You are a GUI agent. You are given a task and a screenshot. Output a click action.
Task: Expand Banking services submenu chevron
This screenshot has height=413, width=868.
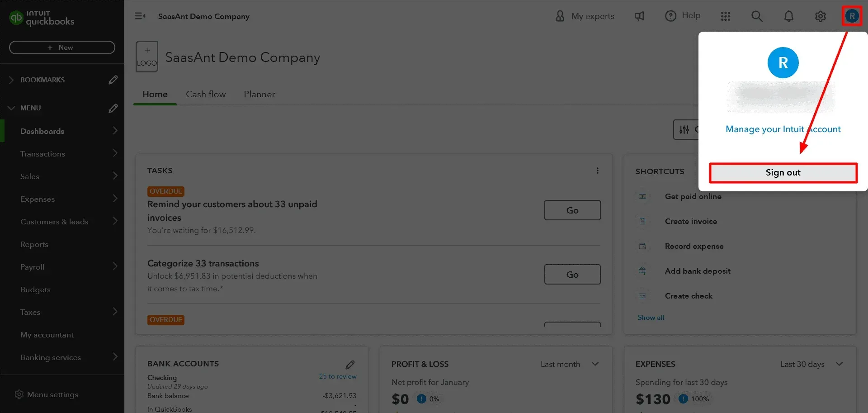(115, 357)
